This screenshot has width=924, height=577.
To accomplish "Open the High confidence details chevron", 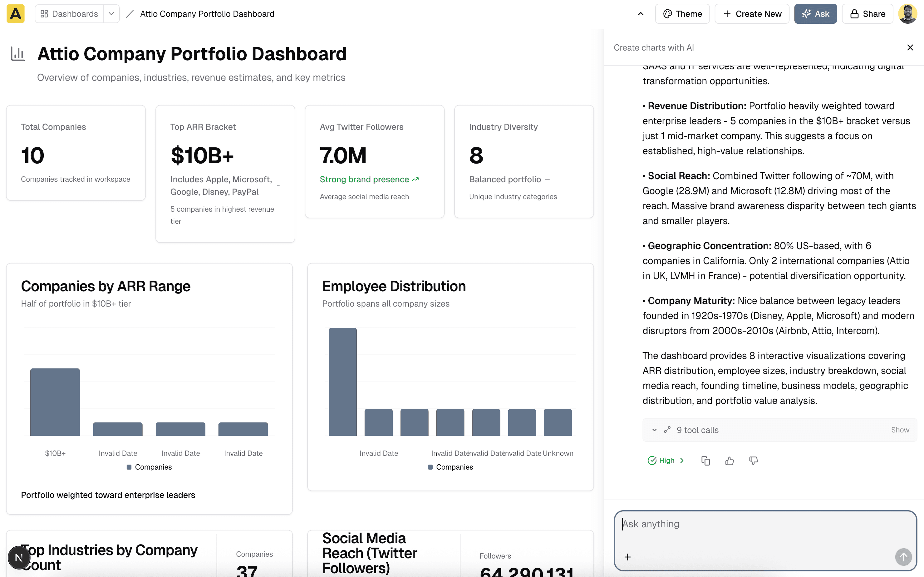I will 682,461.
